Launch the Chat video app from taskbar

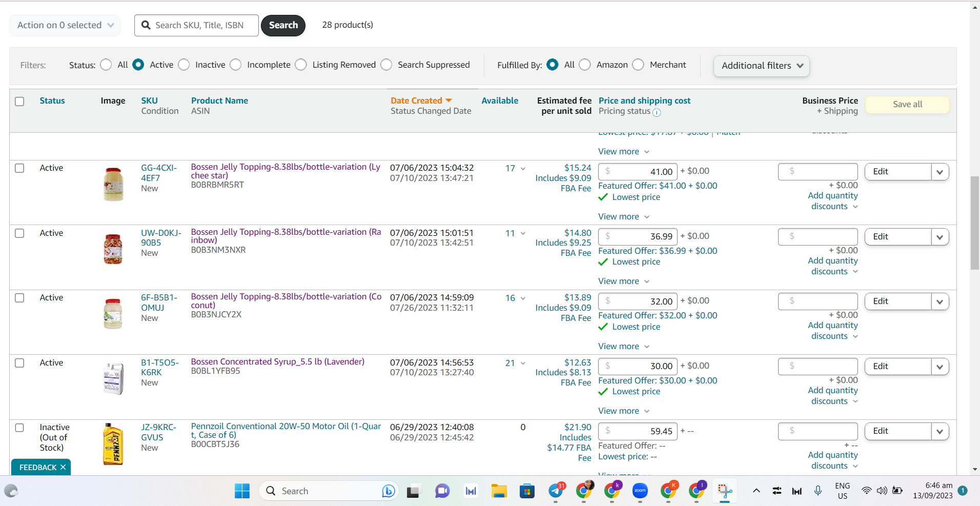coord(442,491)
